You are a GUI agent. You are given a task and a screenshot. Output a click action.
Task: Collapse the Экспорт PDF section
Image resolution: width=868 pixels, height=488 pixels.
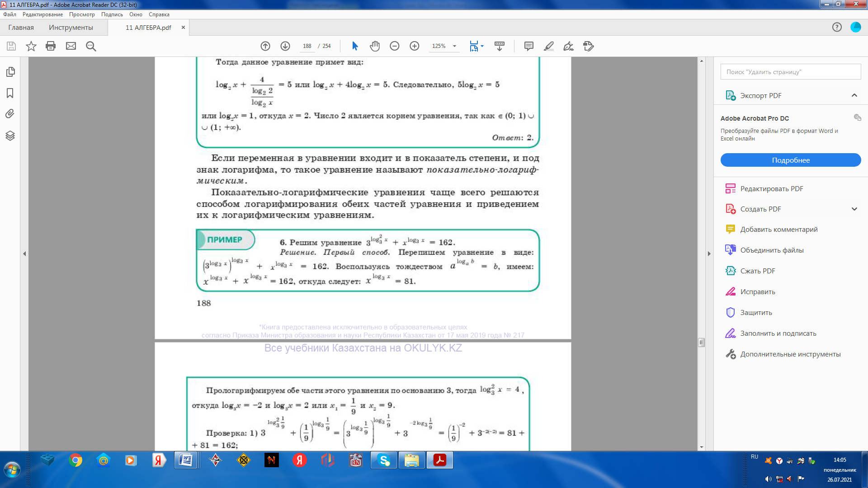pyautogui.click(x=854, y=95)
